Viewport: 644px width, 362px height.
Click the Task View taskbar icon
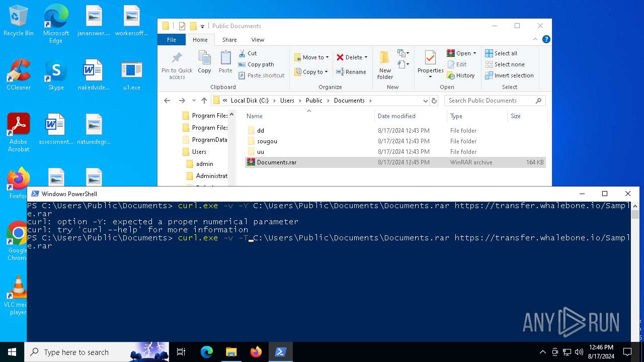pos(181,352)
